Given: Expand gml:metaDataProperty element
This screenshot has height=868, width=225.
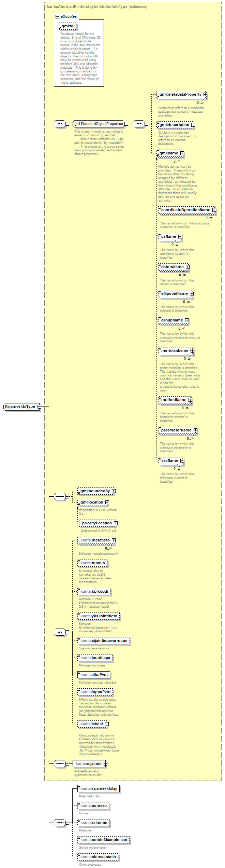Looking at the screenshot, I should point(205,94).
